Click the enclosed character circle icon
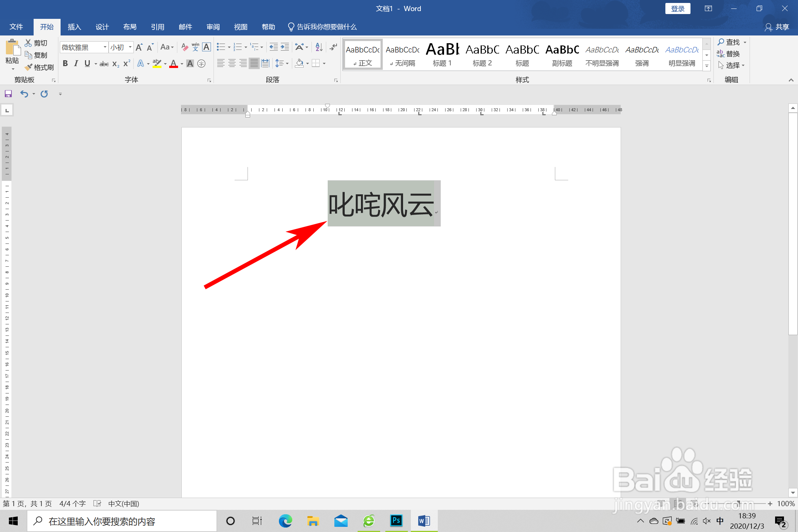 tap(201, 64)
